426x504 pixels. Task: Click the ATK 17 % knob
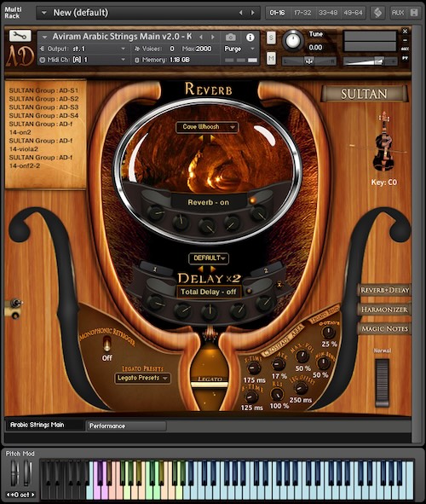pyautogui.click(x=278, y=364)
